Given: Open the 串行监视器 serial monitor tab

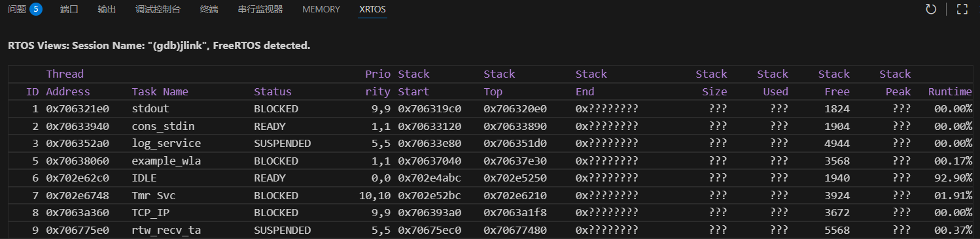Looking at the screenshot, I should tap(260, 9).
